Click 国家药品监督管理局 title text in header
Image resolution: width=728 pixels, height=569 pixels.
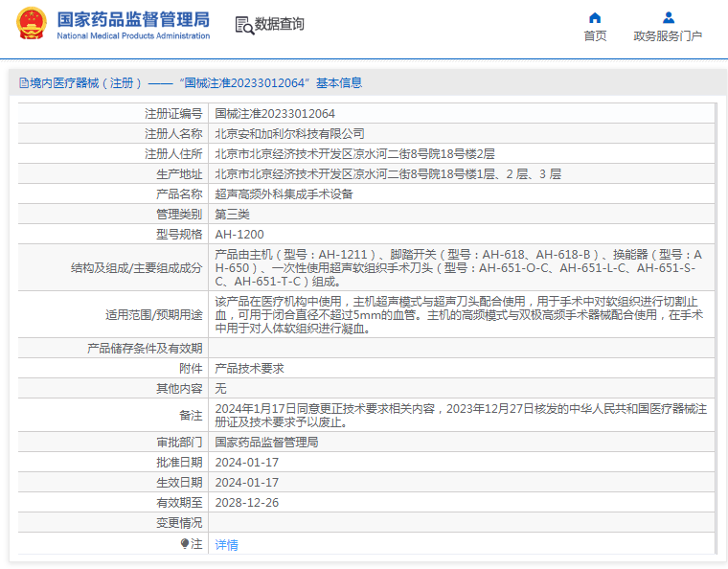(x=133, y=19)
